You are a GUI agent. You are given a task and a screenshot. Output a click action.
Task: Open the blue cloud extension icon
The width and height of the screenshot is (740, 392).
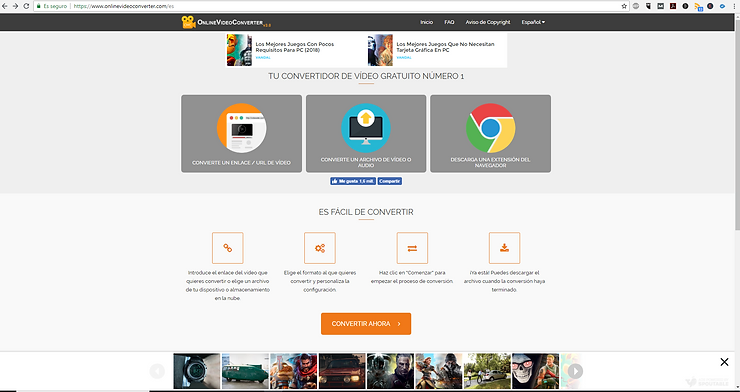tap(722, 6)
